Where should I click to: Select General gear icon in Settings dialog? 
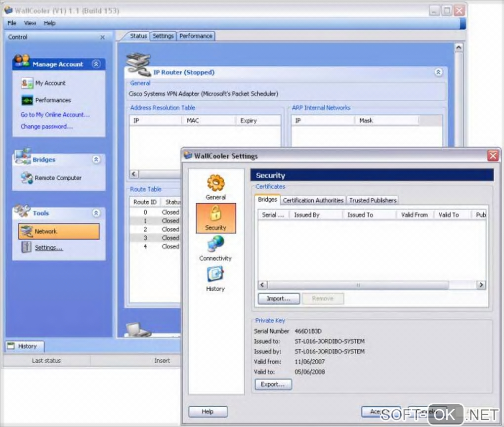(x=215, y=183)
